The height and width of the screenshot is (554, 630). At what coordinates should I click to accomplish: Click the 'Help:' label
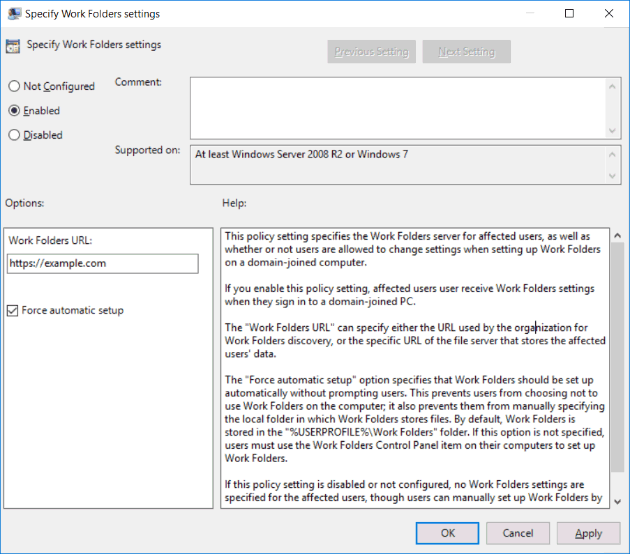[234, 203]
